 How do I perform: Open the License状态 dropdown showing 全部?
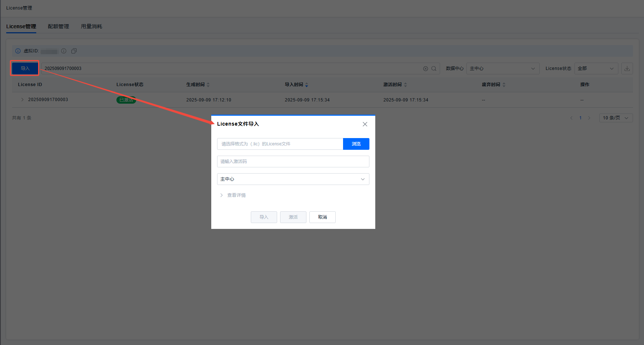pyautogui.click(x=596, y=68)
